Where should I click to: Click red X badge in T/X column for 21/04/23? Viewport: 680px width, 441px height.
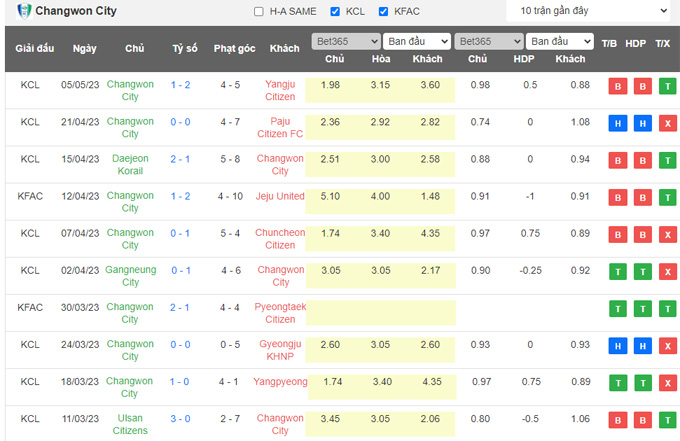[x=666, y=123]
